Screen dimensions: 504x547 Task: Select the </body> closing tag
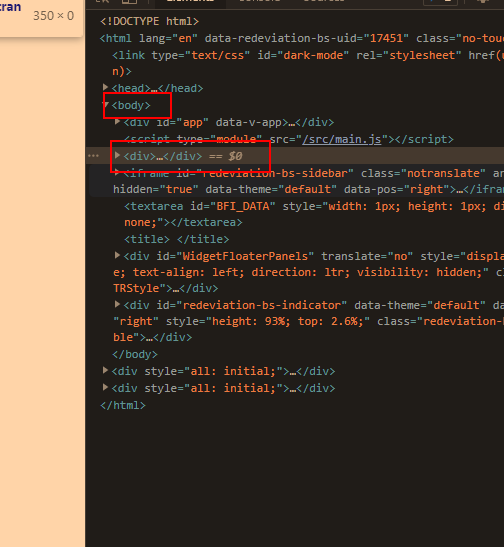click(135, 354)
